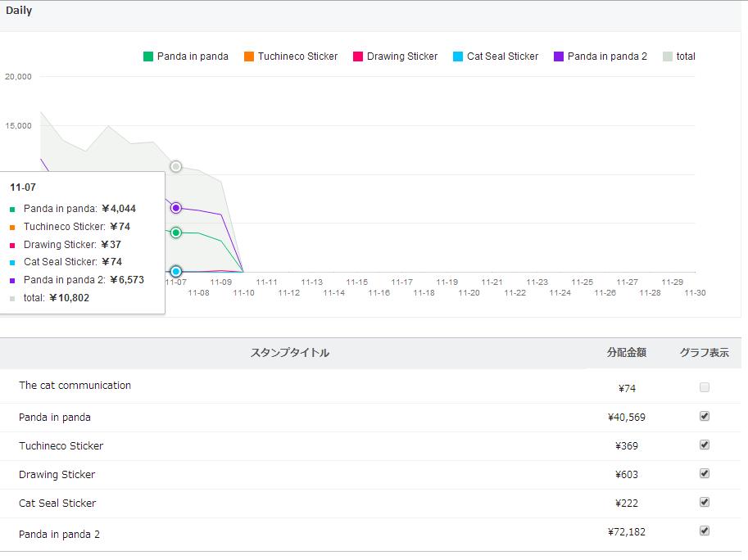The width and height of the screenshot is (748, 560).
Task: Click the 分配金額 column header
Action: [x=627, y=353]
